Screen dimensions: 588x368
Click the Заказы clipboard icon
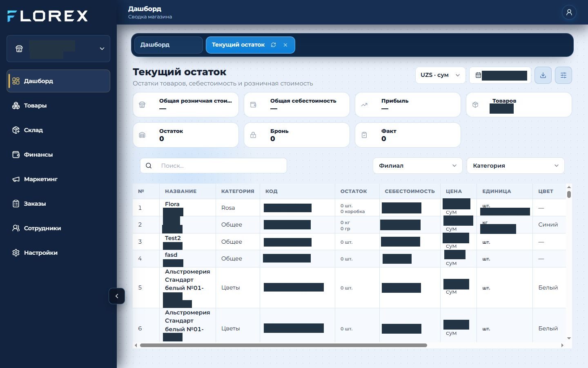coord(16,204)
